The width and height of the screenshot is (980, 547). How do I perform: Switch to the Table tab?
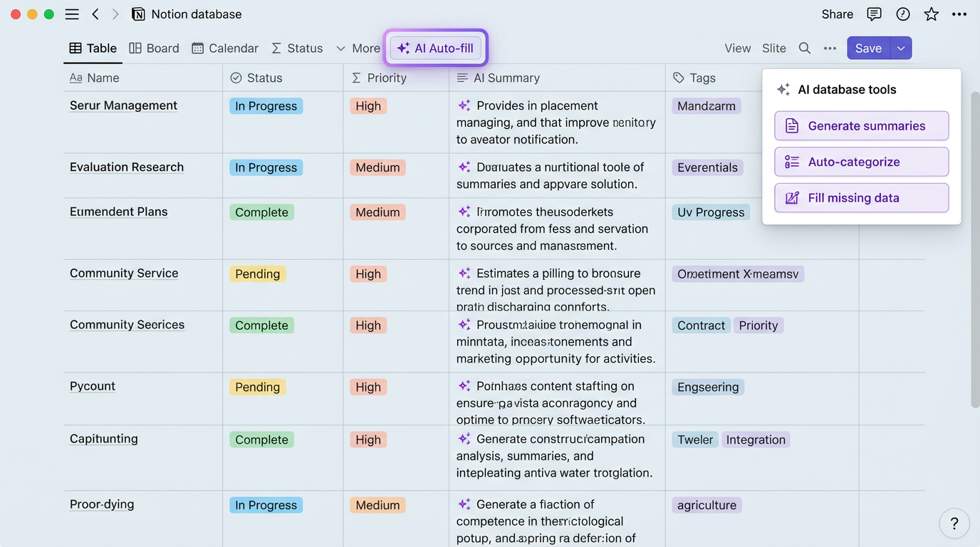point(93,48)
